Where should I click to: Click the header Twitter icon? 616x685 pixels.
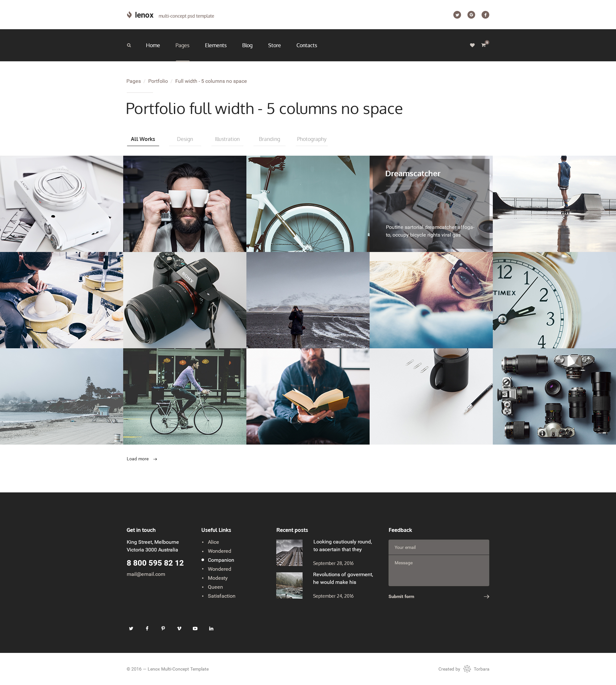(x=457, y=15)
